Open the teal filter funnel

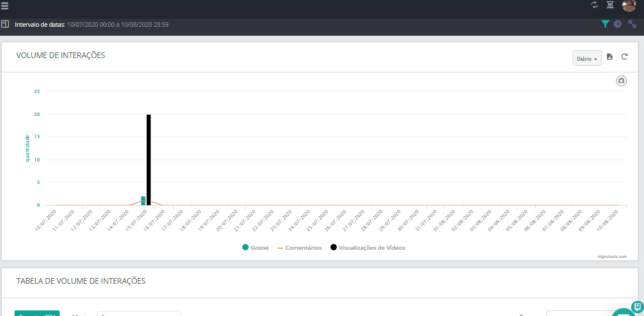605,24
